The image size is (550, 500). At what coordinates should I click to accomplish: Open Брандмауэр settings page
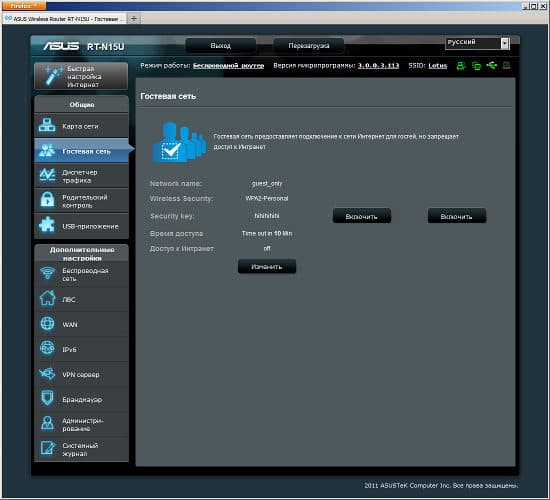(x=81, y=399)
